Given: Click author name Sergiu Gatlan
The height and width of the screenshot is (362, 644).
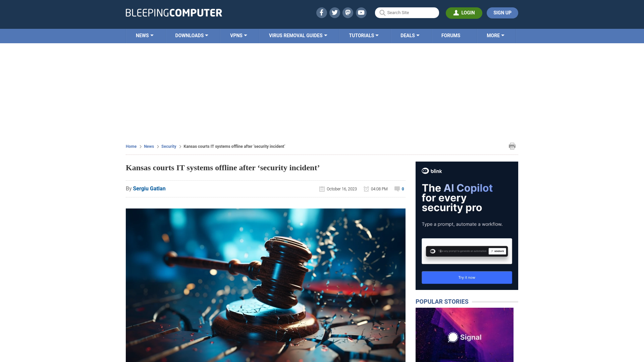Looking at the screenshot, I should (x=149, y=188).
